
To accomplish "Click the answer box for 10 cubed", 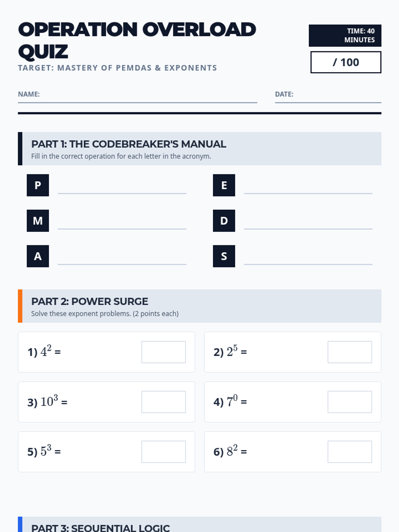I will 164,402.
